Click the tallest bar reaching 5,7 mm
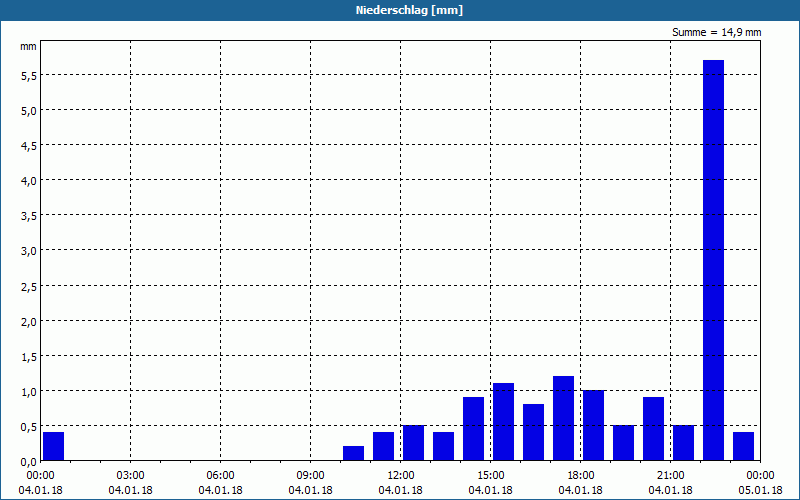This screenshot has width=800, height=500. (x=713, y=260)
